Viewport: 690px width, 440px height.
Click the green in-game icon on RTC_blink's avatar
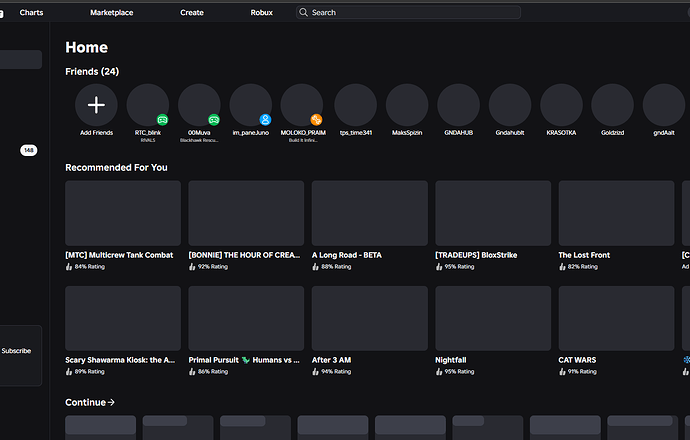162,120
